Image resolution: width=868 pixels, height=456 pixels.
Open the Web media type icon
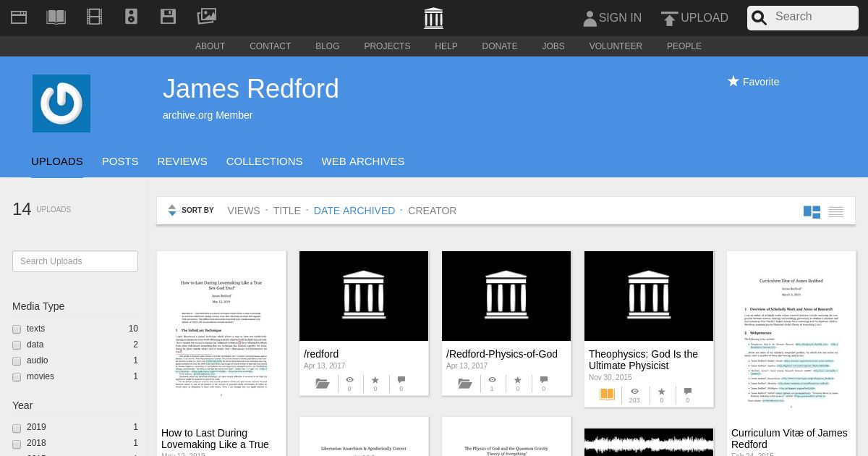click(x=19, y=17)
